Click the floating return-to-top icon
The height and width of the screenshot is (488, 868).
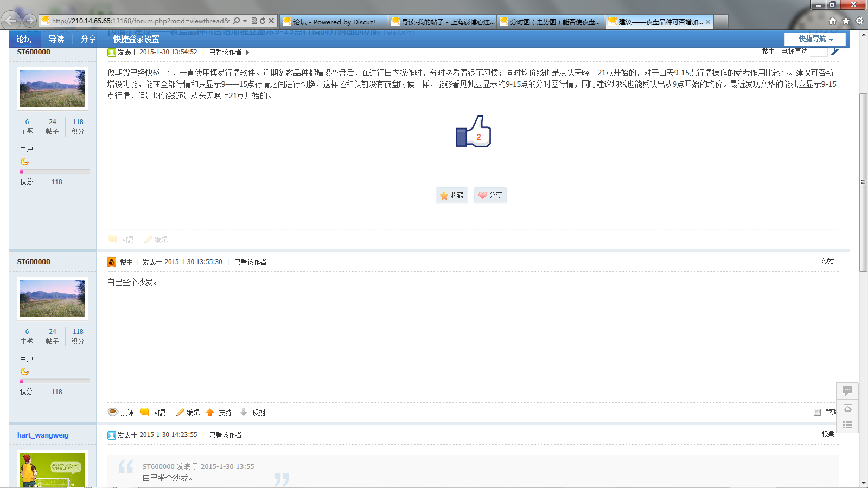tap(847, 408)
